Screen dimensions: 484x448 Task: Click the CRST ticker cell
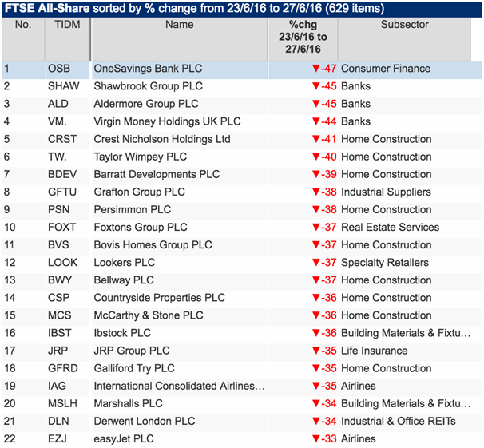tap(62, 139)
